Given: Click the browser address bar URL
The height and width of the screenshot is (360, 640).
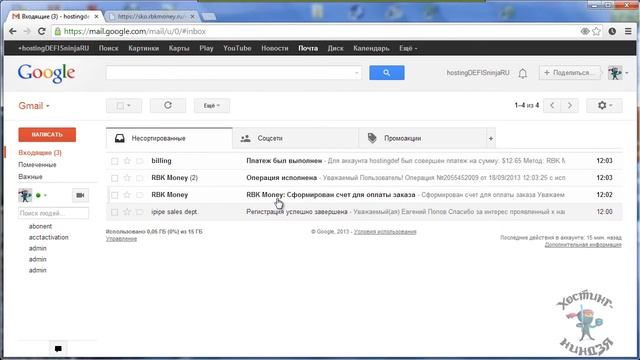Looking at the screenshot, I should pos(135,31).
